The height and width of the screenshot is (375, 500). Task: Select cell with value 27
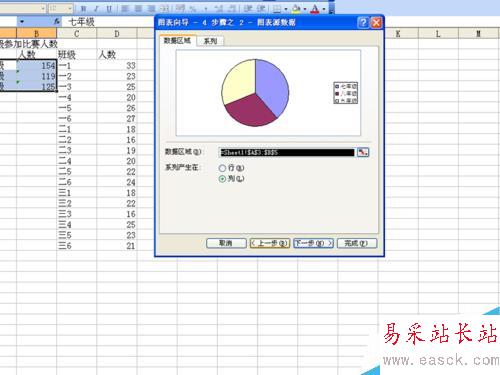pos(117,118)
